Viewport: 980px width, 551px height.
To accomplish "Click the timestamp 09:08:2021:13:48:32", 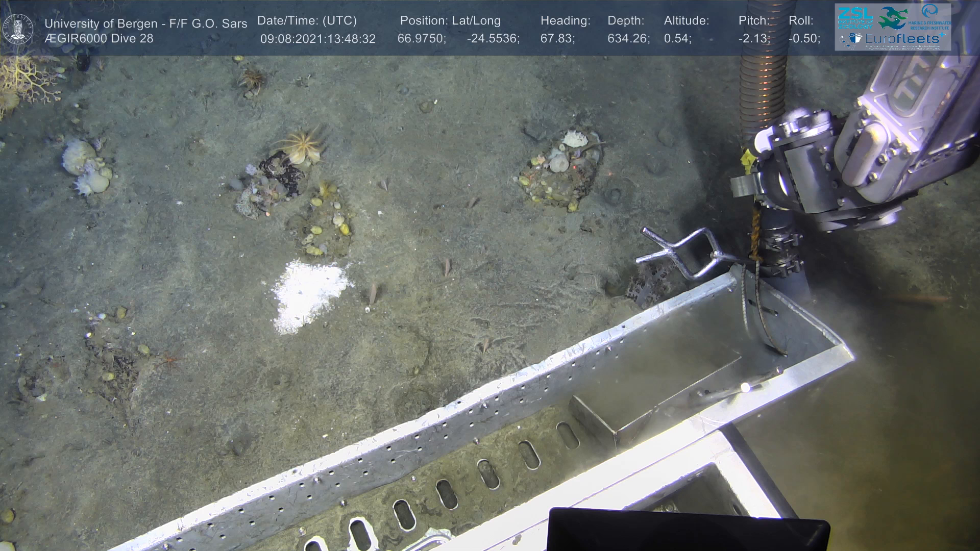I will click(317, 39).
